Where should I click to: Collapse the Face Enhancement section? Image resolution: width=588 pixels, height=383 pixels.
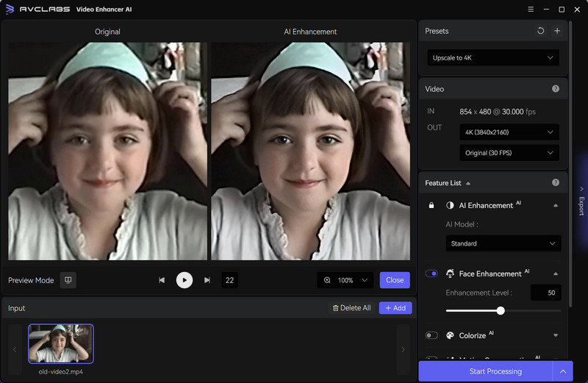coord(556,274)
